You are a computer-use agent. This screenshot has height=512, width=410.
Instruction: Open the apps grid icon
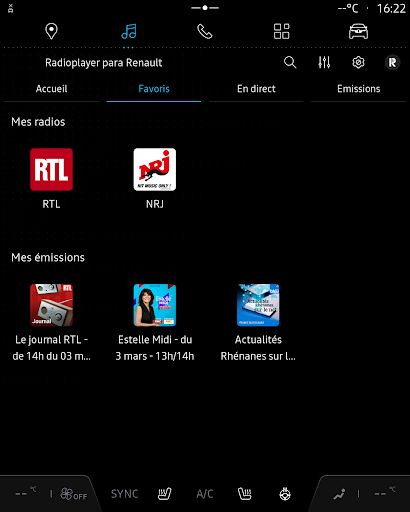(281, 31)
